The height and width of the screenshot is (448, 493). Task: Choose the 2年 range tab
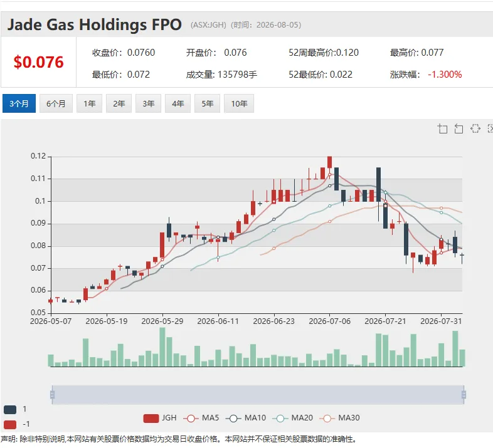(119, 103)
